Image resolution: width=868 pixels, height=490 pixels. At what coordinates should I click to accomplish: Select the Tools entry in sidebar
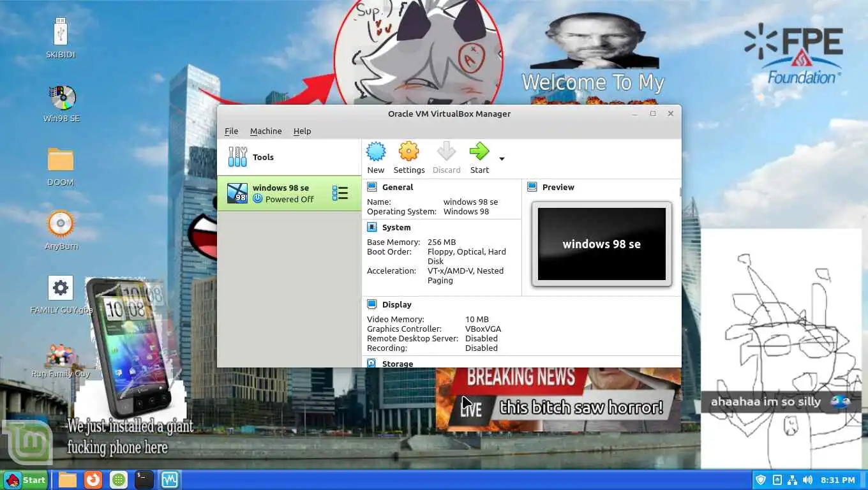tap(289, 157)
